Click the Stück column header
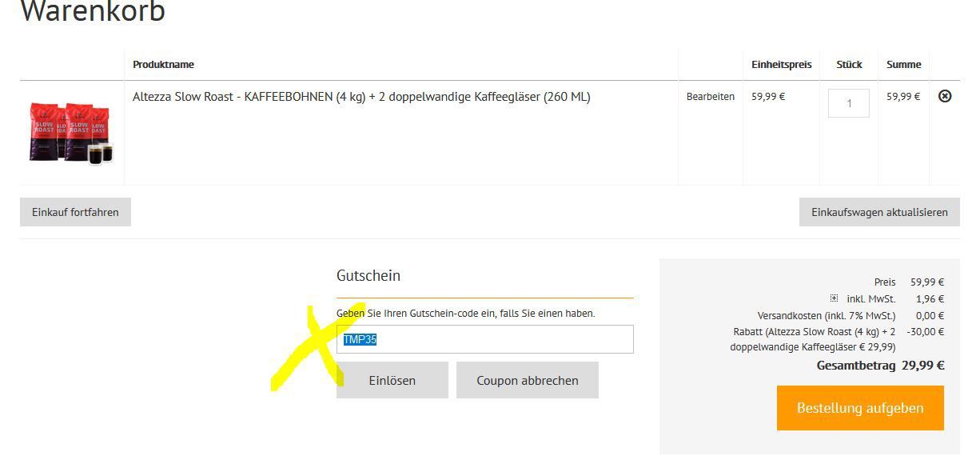The image size is (980, 468). pyautogui.click(x=849, y=64)
